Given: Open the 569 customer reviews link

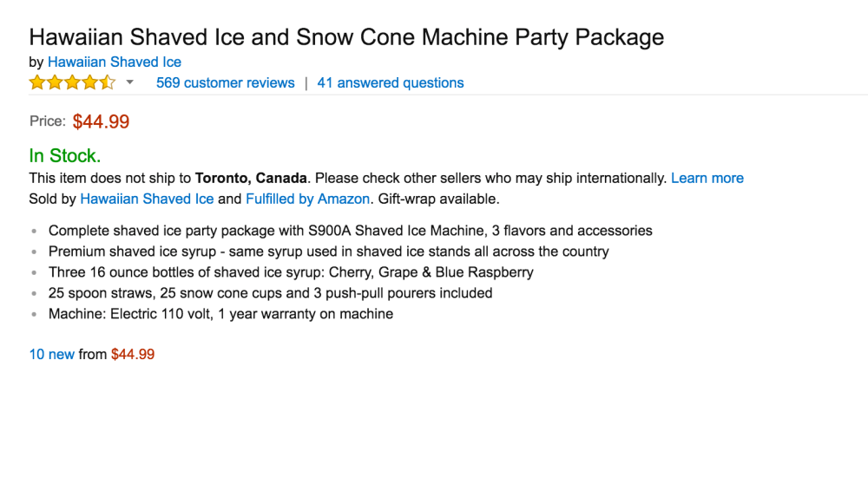Looking at the screenshot, I should [225, 83].
